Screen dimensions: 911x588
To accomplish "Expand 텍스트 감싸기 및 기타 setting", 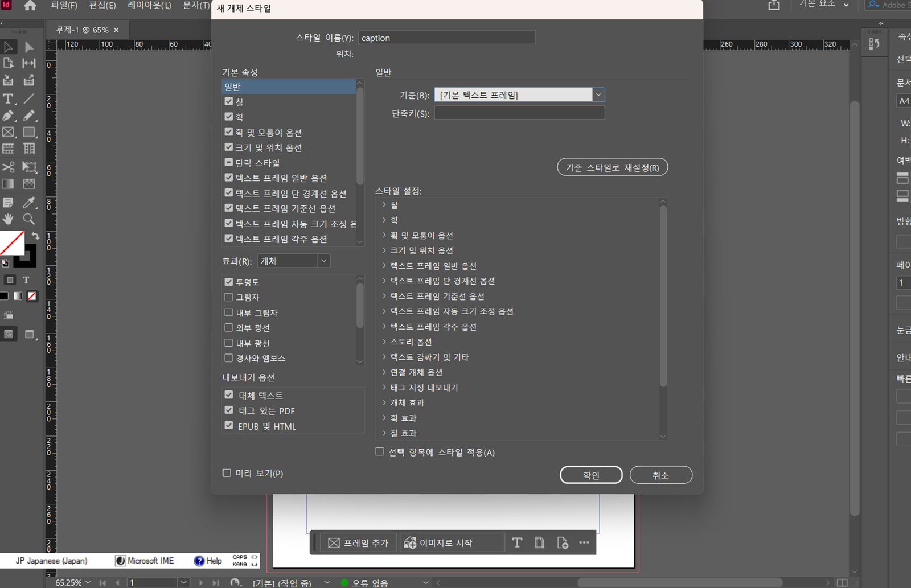I will click(x=384, y=356).
